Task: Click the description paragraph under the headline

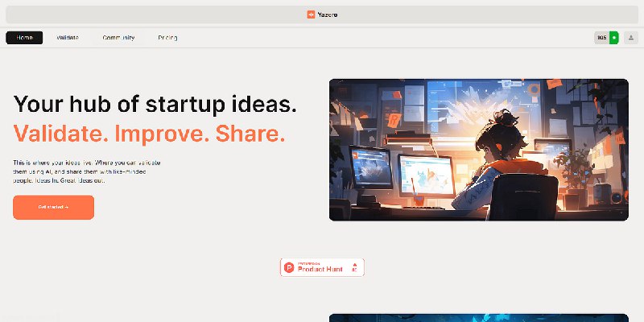Action: coord(87,171)
